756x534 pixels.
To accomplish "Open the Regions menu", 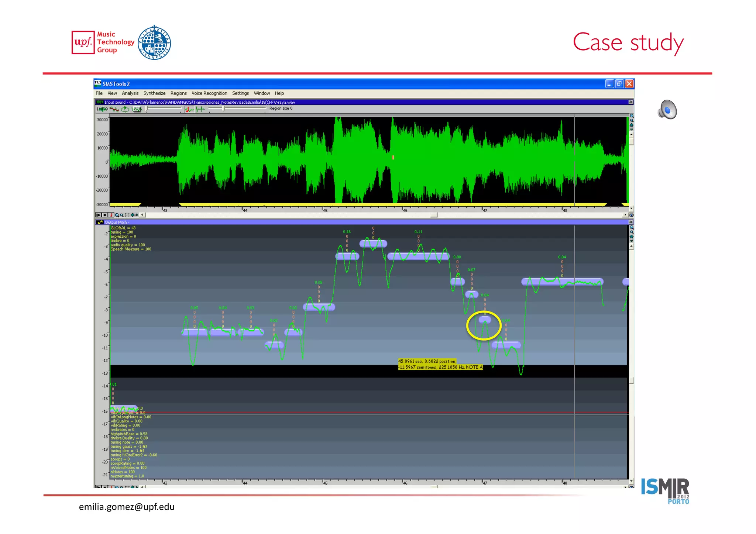I will [178, 93].
